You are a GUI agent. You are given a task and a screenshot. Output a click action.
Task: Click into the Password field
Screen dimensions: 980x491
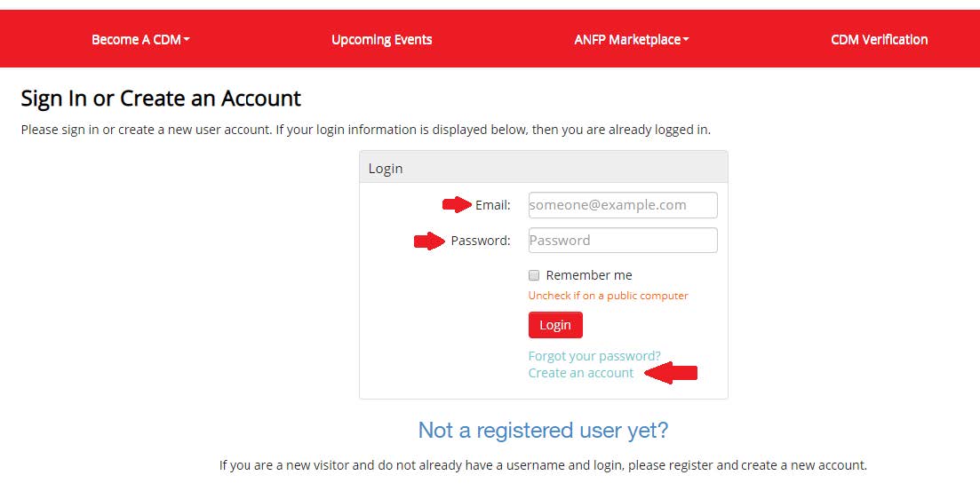(x=622, y=241)
